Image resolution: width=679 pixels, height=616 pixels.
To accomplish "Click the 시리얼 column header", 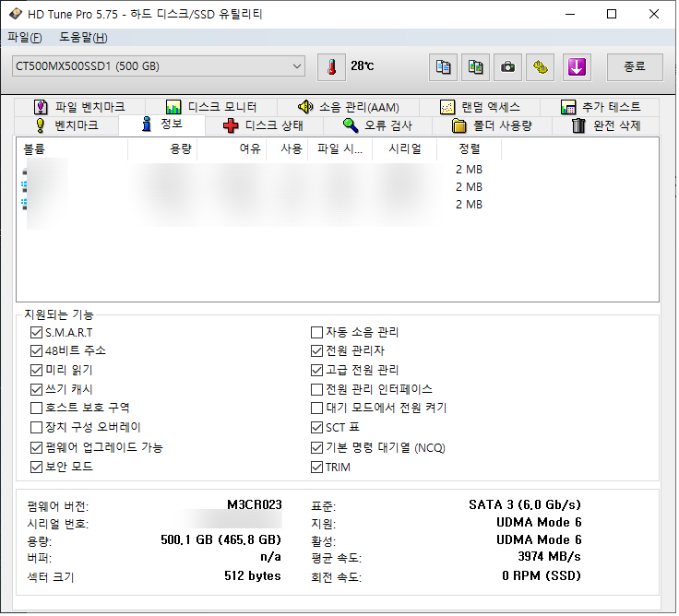I will click(404, 149).
